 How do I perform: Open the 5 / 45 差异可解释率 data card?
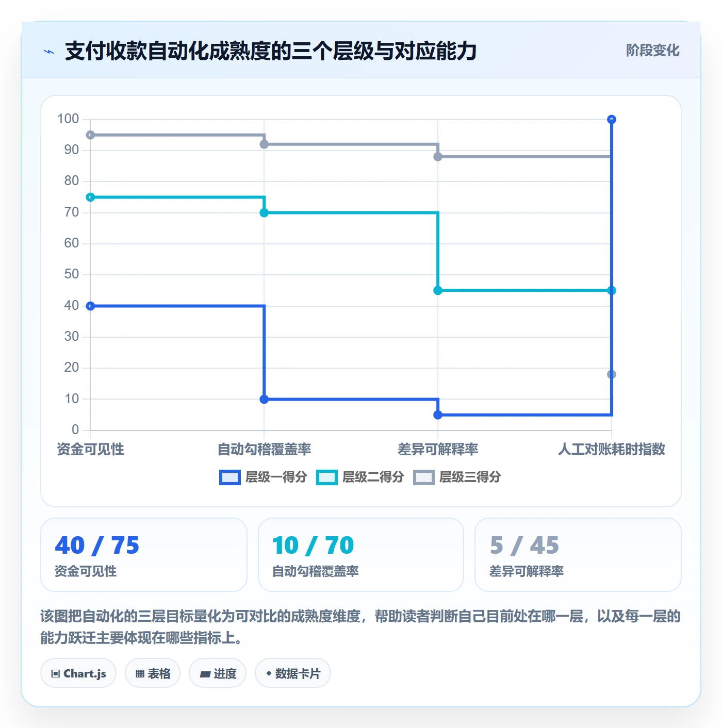pyautogui.click(x=578, y=555)
